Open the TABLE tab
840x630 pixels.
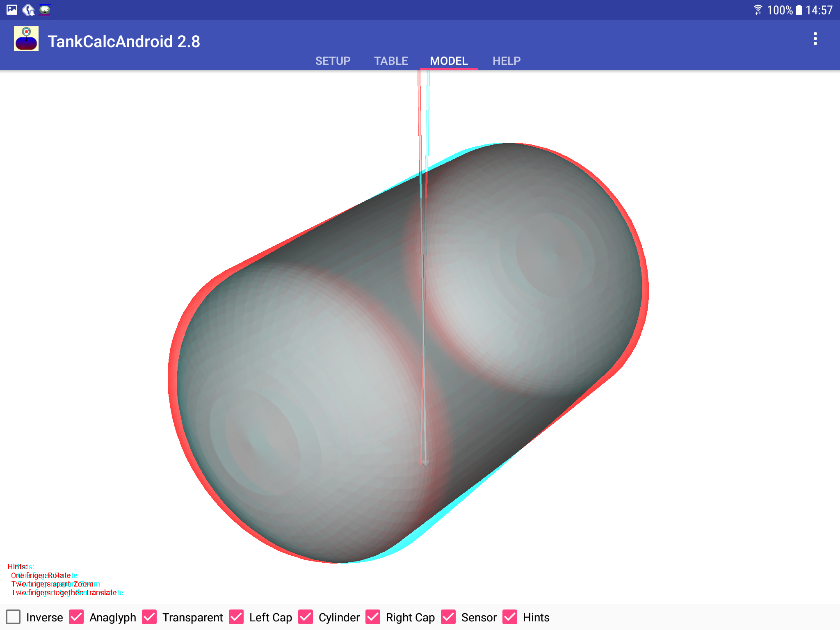[x=390, y=61]
